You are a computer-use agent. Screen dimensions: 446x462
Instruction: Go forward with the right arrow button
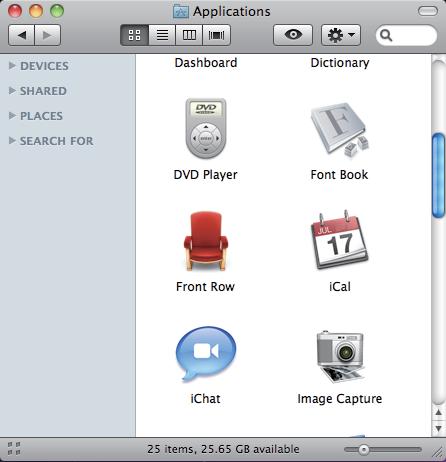point(47,35)
